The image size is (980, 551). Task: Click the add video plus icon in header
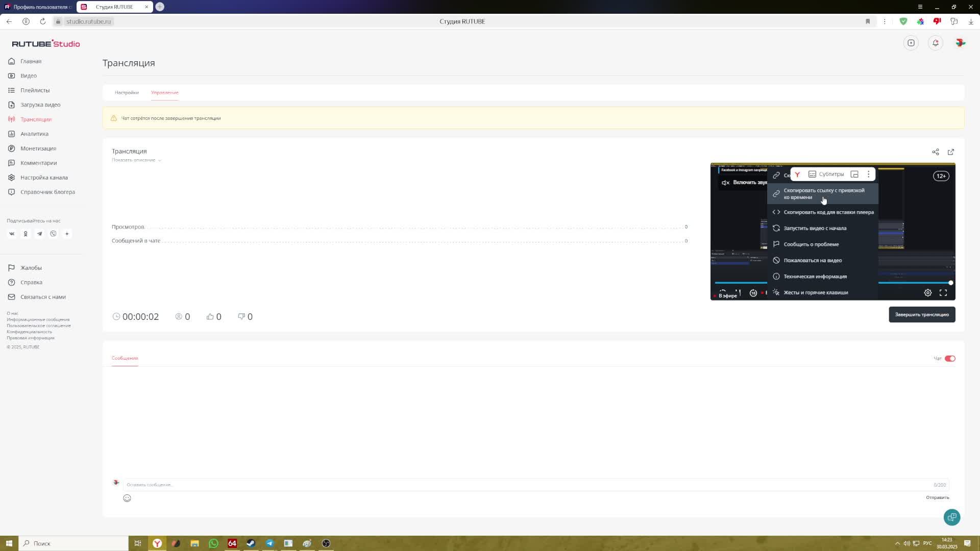911,43
